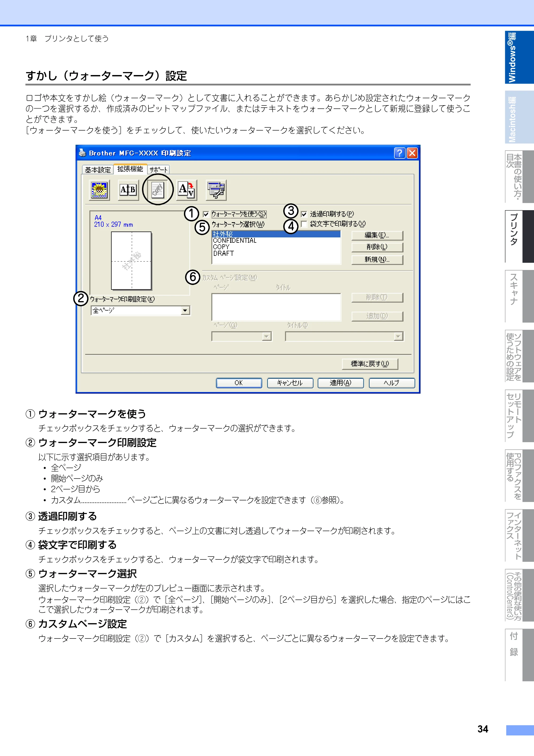Go to the 付録 side tab

519,655
